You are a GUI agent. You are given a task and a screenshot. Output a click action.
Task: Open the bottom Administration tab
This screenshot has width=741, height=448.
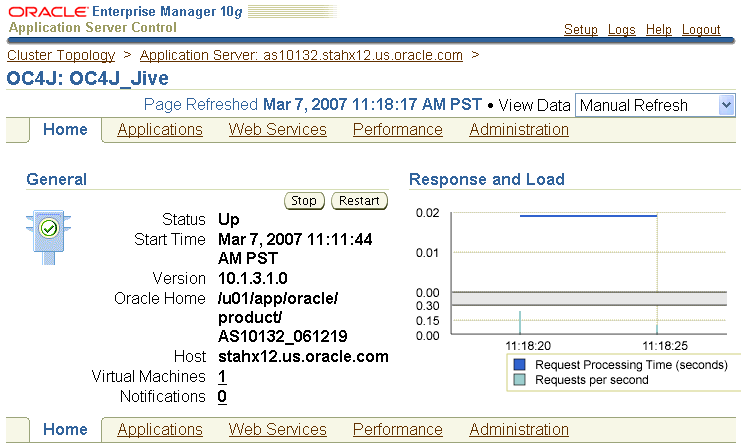(x=519, y=429)
